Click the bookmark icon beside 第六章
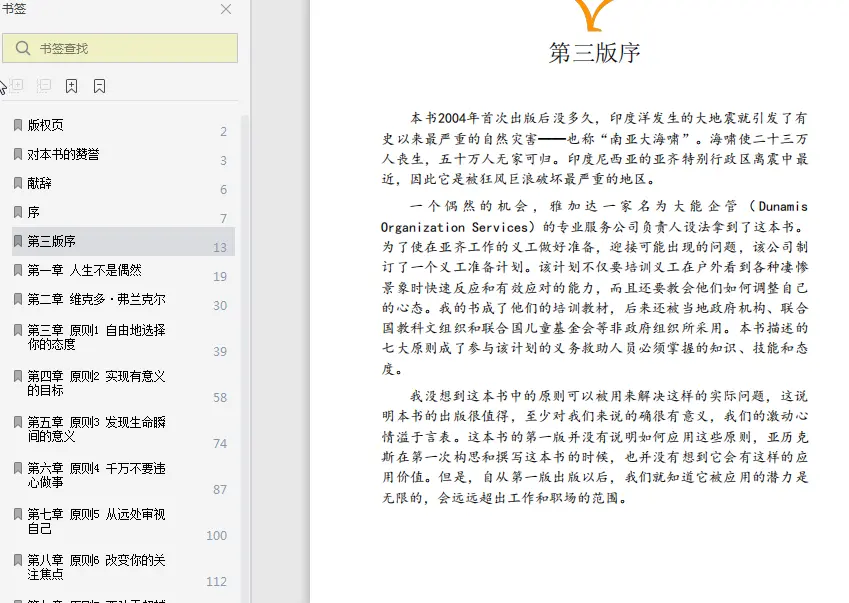Screen dimensions: 849x603 click(x=18, y=468)
